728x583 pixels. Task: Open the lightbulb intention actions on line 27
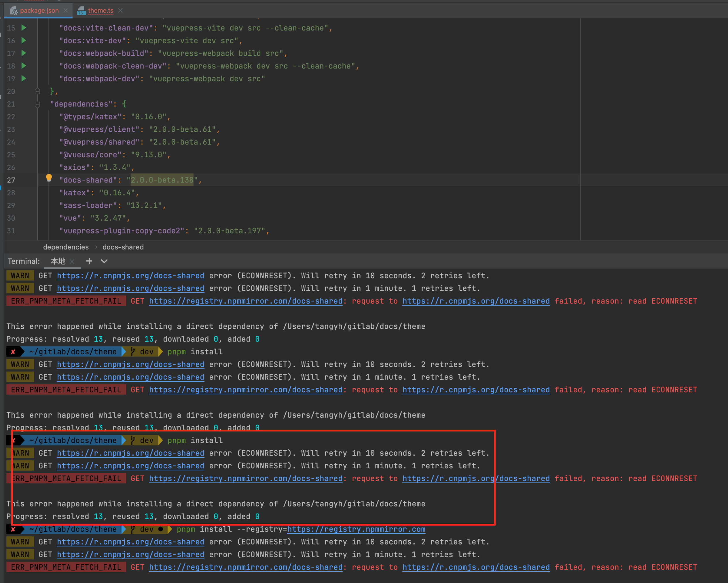pyautogui.click(x=49, y=178)
